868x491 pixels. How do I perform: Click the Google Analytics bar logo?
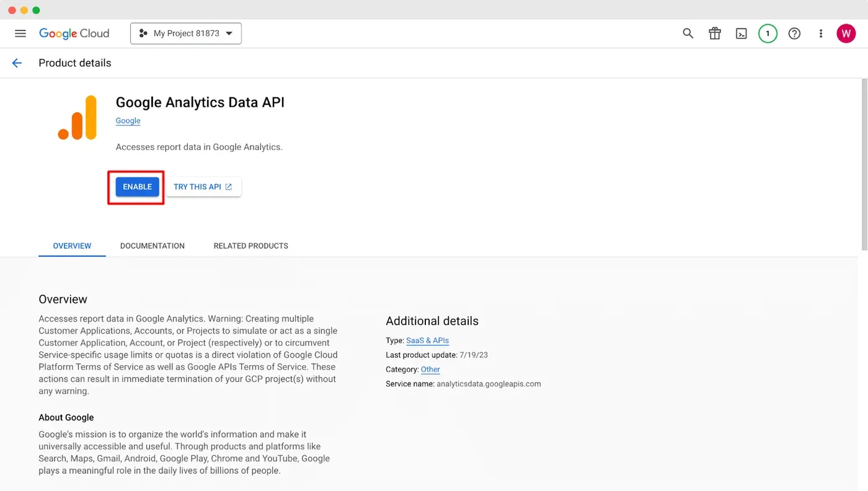[77, 118]
